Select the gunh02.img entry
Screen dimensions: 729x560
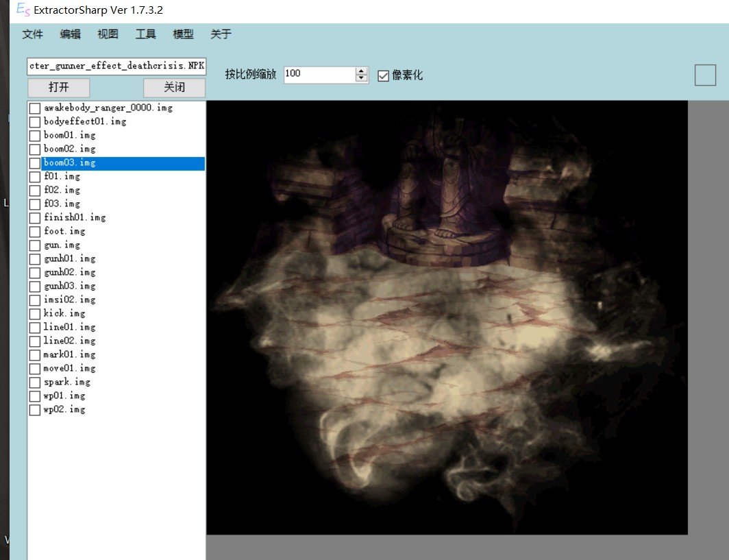[x=70, y=273]
